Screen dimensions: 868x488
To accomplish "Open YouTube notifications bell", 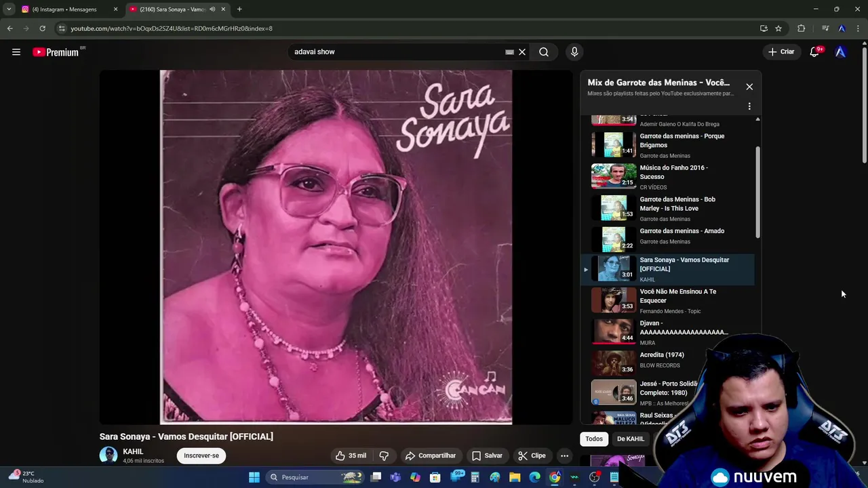I will click(x=814, y=52).
